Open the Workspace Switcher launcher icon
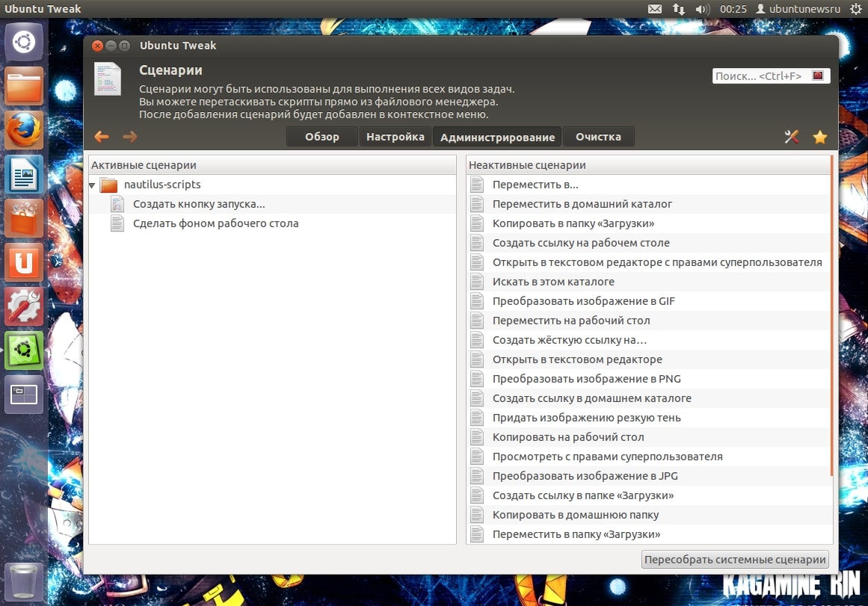 click(24, 395)
